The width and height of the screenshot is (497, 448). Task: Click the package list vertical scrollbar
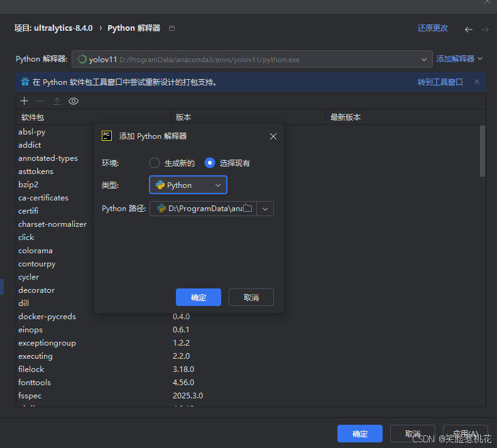483,151
